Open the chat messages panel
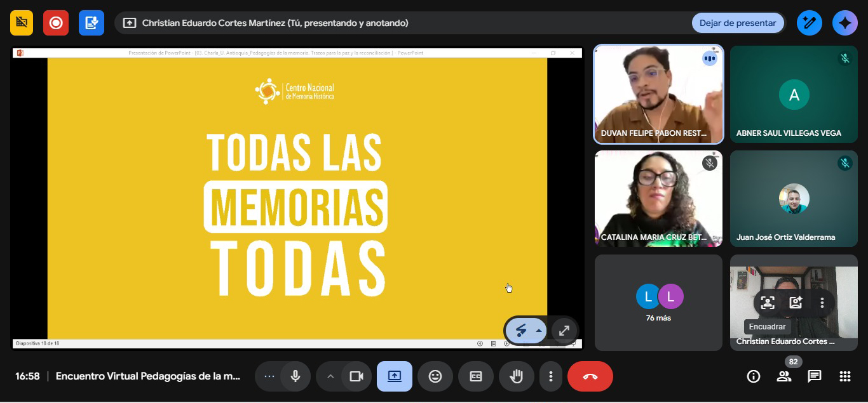This screenshot has width=868, height=403. click(814, 376)
